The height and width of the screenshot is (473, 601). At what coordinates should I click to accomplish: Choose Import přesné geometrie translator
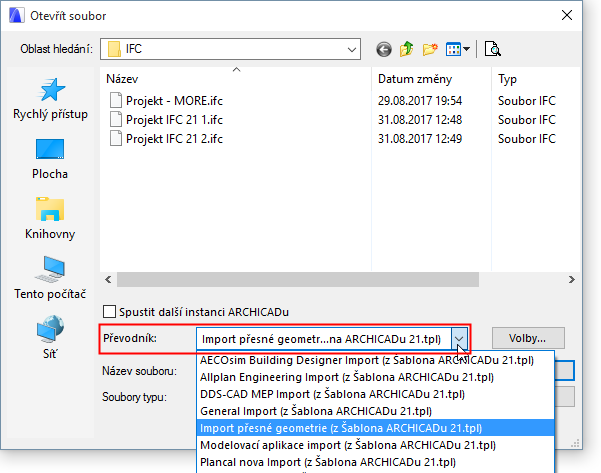375,428
